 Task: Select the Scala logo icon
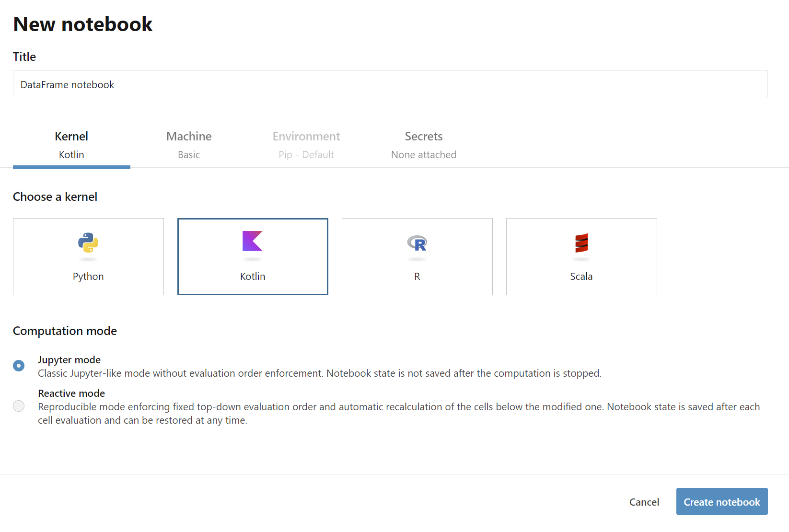tap(581, 243)
